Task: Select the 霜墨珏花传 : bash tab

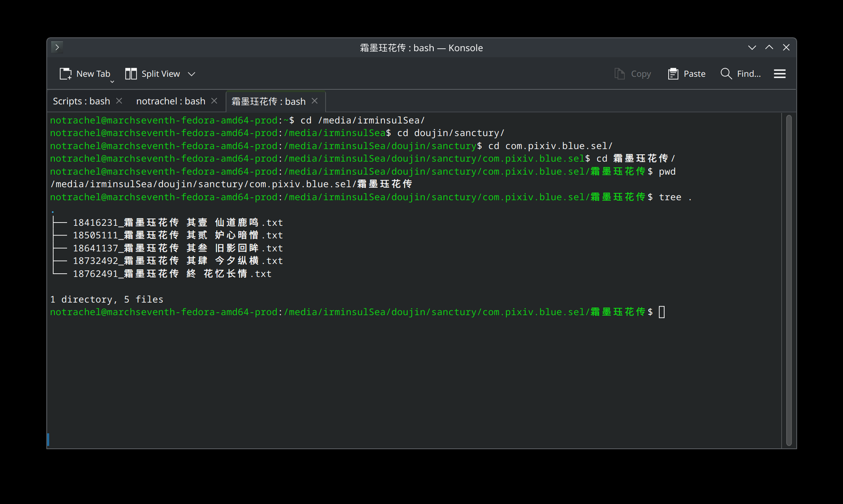Action: (x=268, y=101)
